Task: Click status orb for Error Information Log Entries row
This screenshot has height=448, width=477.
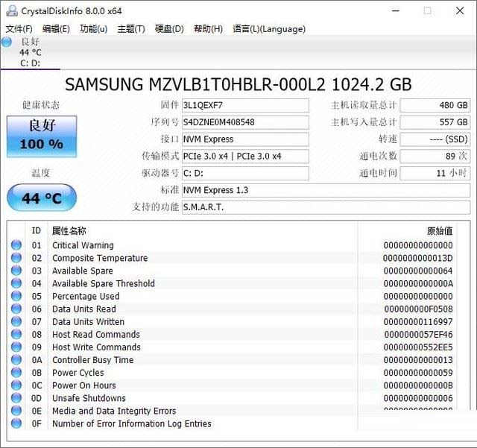Action: pyautogui.click(x=16, y=423)
